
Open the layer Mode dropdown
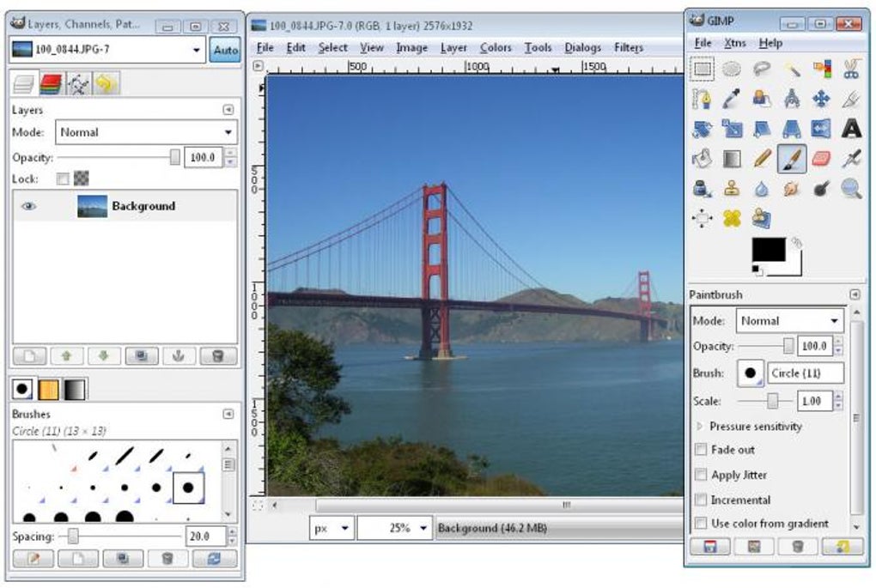146,132
